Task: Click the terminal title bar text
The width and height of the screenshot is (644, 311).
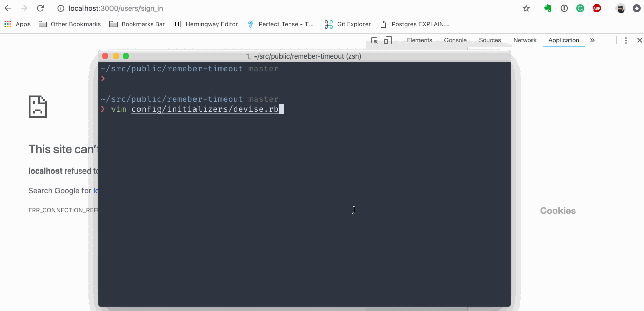Action: pos(304,56)
